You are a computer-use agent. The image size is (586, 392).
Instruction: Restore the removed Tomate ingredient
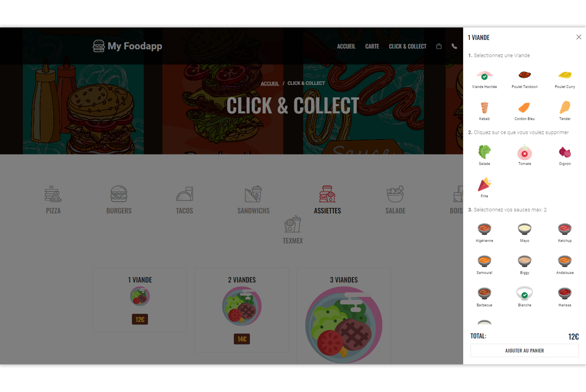524,155
